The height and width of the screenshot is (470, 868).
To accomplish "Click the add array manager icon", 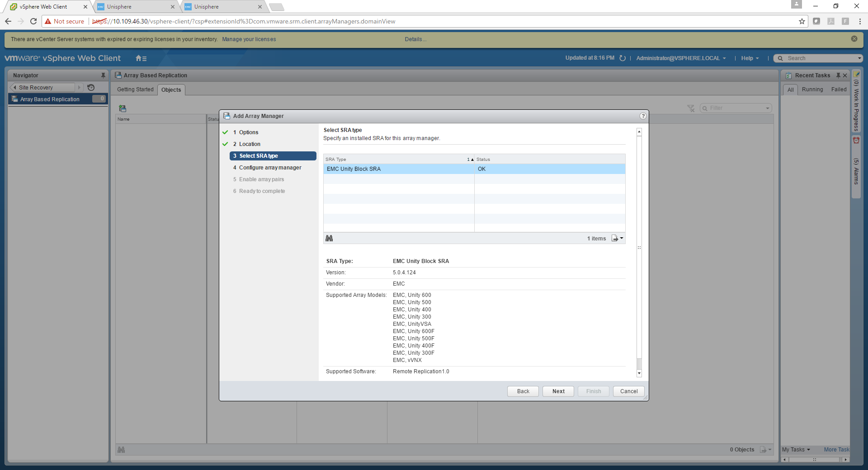I will click(x=123, y=108).
